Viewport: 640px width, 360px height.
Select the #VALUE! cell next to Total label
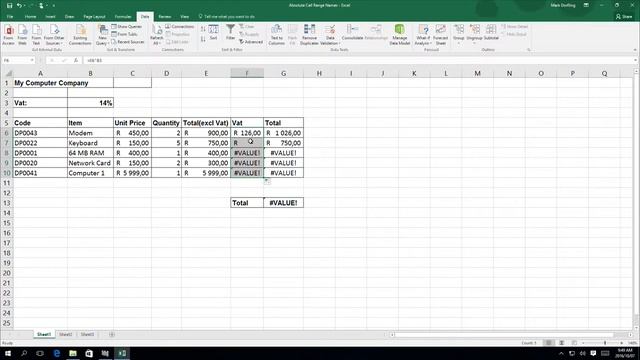tap(283, 203)
